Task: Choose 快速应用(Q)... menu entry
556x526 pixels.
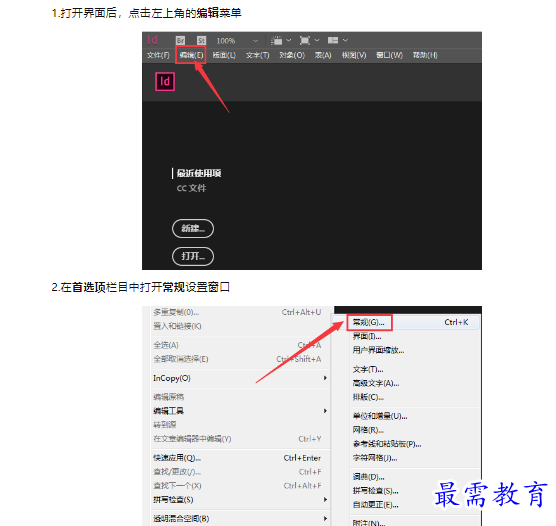Action: (x=237, y=458)
